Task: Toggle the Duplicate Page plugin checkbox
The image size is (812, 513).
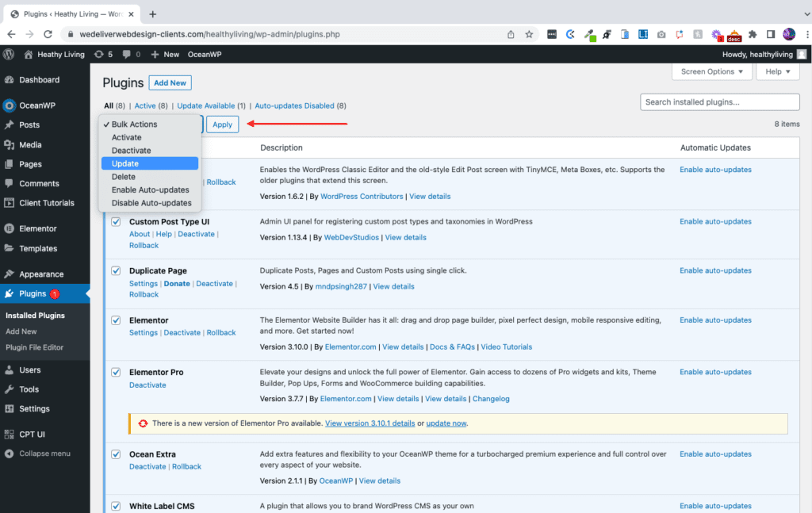Action: [x=116, y=270]
